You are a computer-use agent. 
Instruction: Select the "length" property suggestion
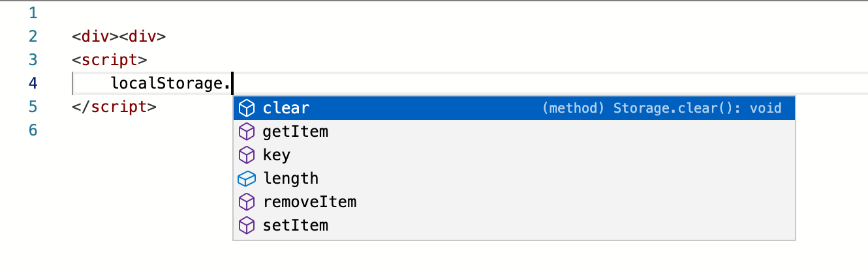click(x=290, y=178)
